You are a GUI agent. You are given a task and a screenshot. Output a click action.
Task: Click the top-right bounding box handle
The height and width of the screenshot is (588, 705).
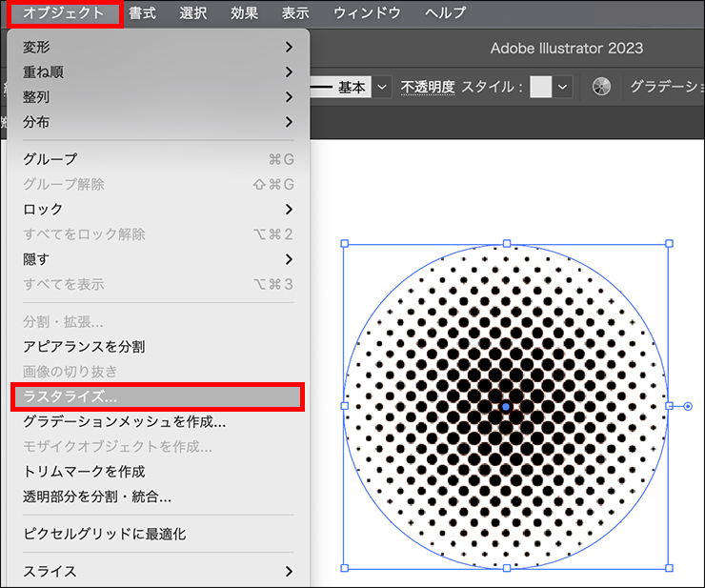coord(669,244)
